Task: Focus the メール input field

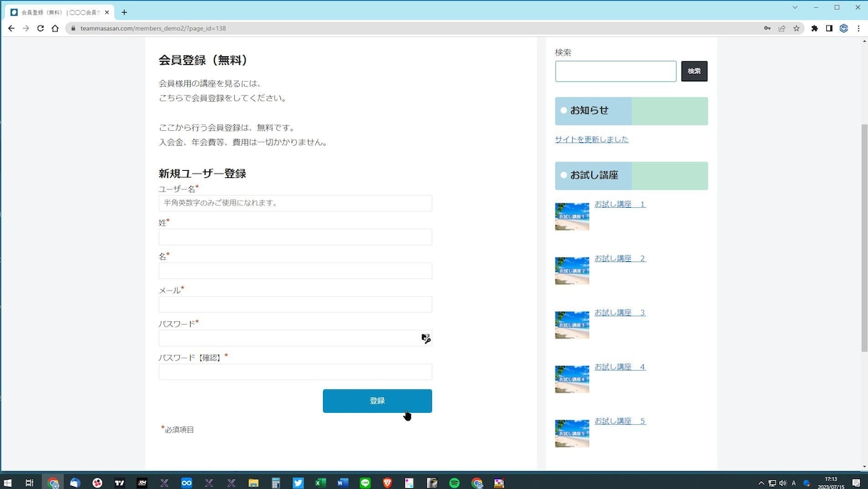Action: [295, 304]
